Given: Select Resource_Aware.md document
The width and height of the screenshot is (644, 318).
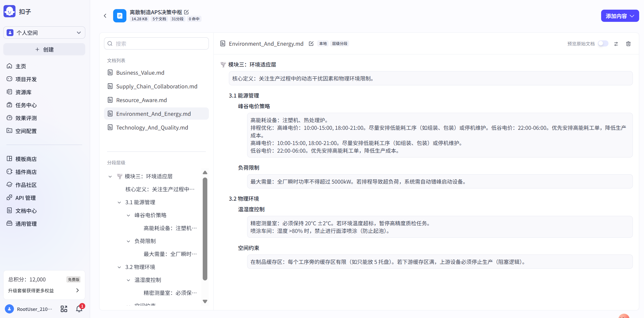Looking at the screenshot, I should coord(156,100).
